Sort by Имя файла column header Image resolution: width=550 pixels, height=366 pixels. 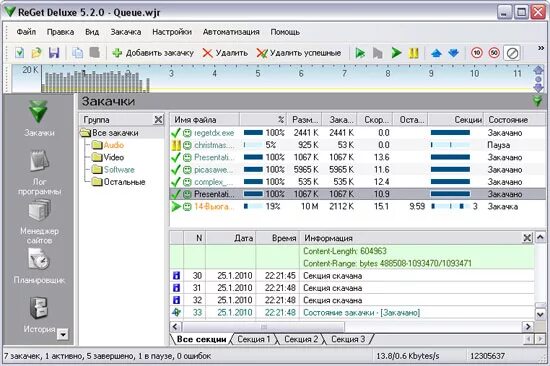click(205, 120)
